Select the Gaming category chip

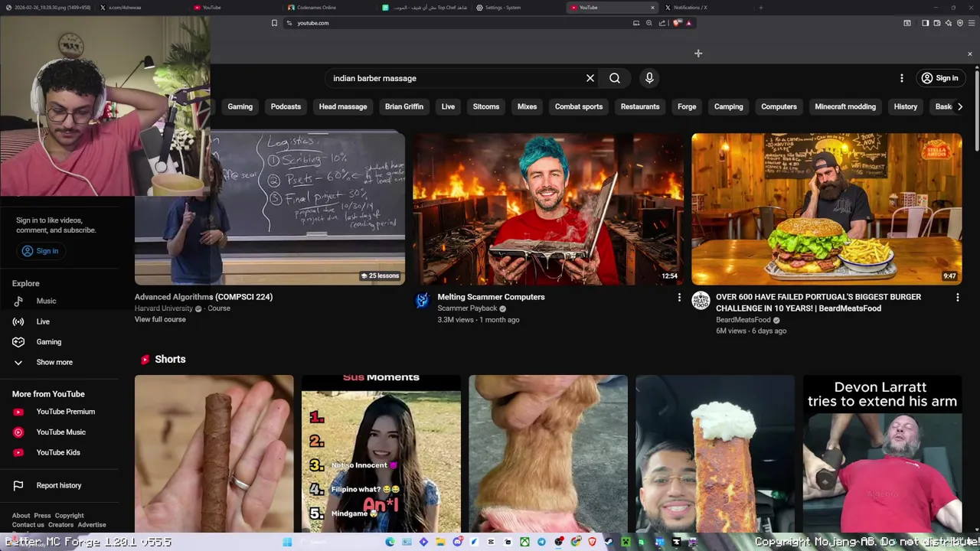240,106
